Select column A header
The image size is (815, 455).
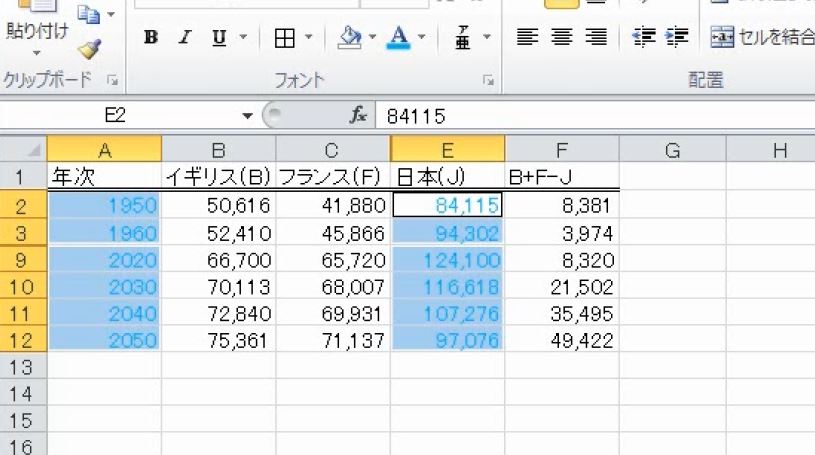coord(104,150)
